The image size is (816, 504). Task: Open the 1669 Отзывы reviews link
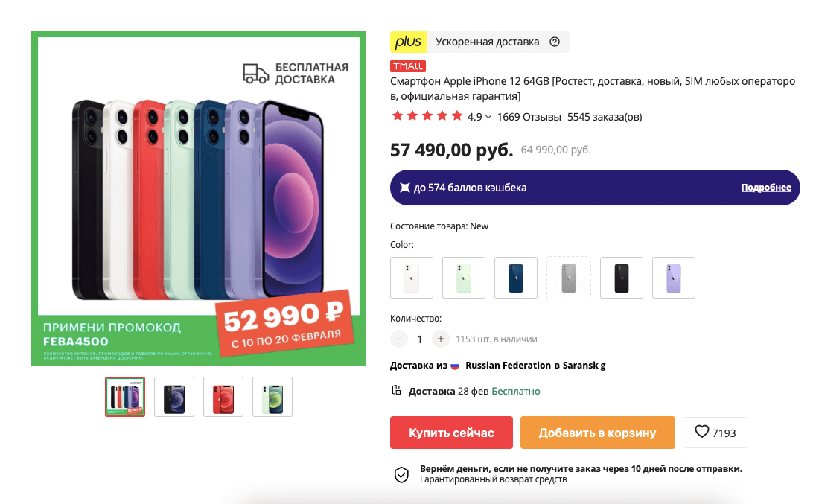click(x=529, y=117)
